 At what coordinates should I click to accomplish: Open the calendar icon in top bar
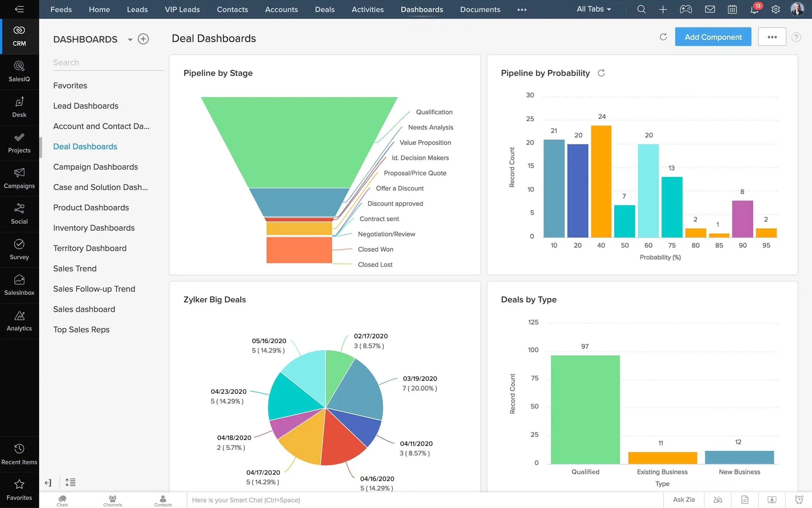point(733,9)
